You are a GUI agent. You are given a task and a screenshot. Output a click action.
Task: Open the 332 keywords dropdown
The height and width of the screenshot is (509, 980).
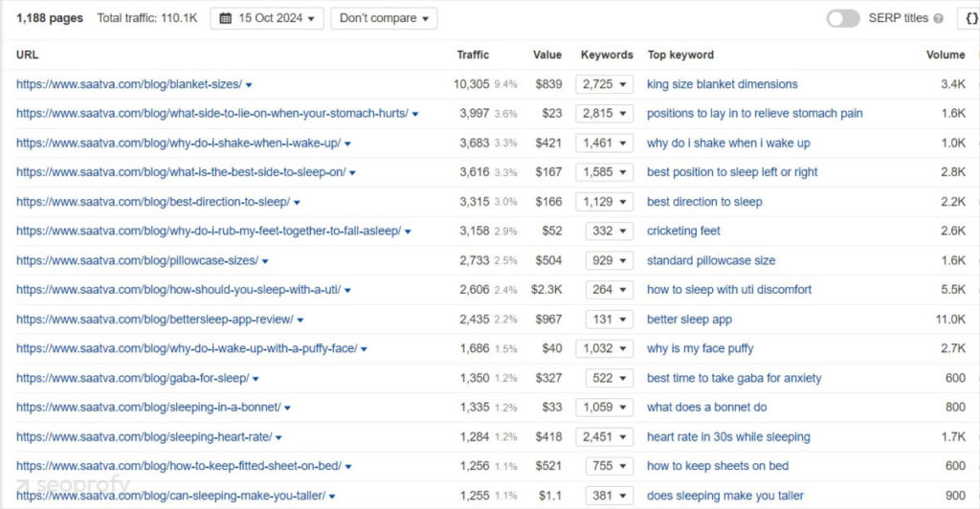click(x=610, y=232)
